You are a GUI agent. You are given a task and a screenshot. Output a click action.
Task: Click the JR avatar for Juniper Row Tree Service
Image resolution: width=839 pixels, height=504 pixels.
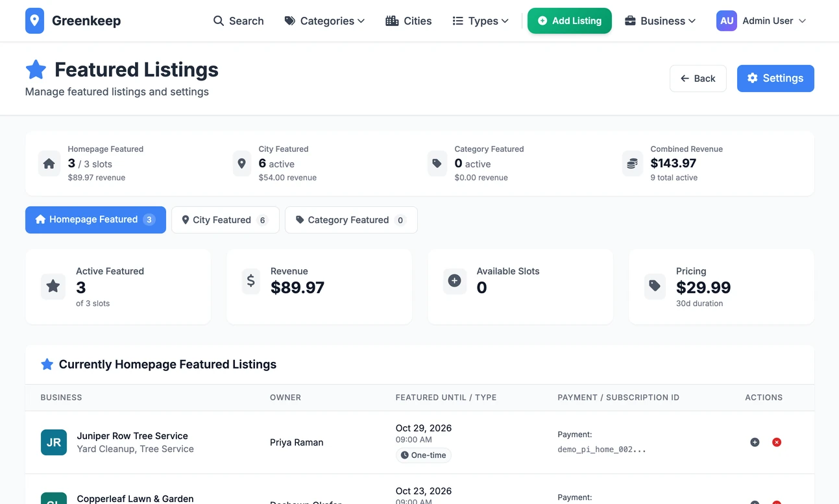tap(54, 442)
